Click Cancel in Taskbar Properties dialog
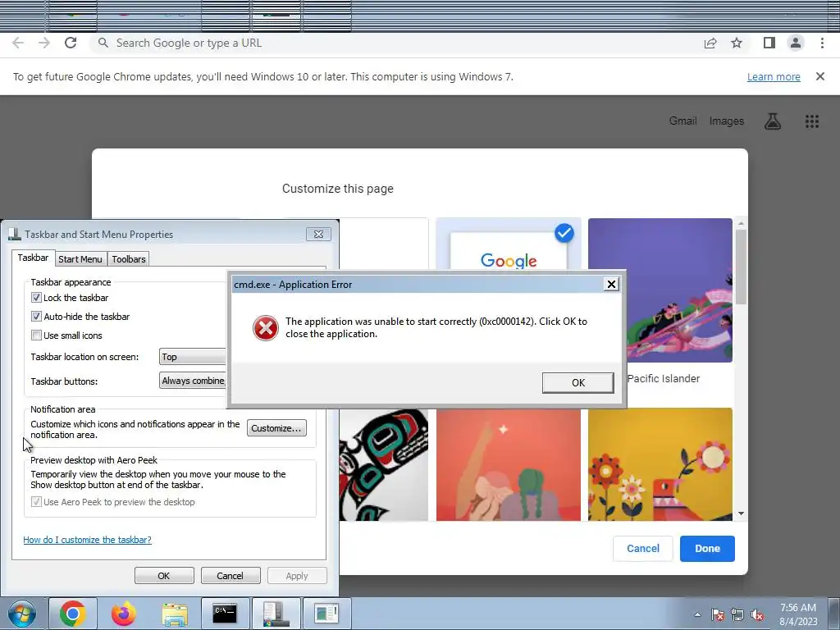This screenshot has height=630, width=840. pos(231,576)
